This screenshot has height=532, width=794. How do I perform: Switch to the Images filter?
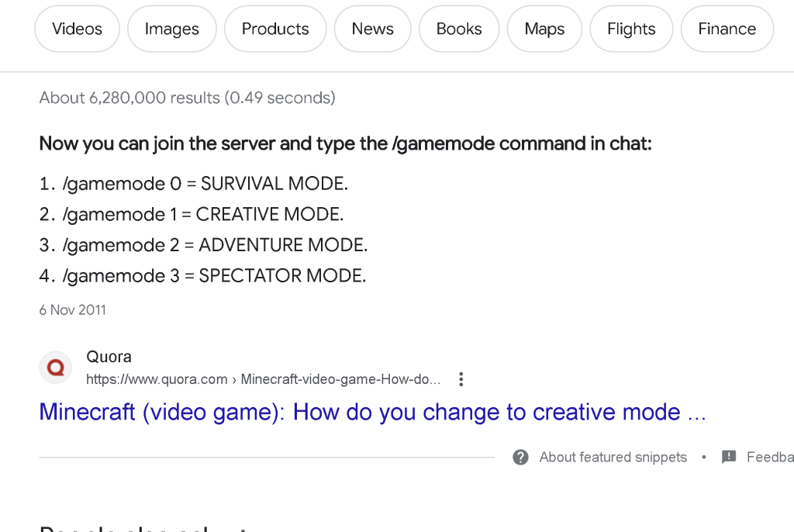171,29
